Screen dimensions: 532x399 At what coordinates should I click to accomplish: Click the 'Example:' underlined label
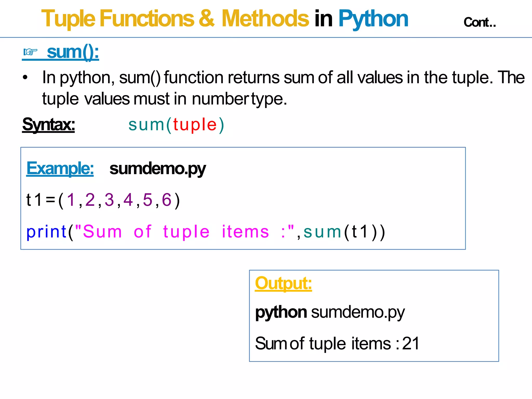[x=60, y=168]
